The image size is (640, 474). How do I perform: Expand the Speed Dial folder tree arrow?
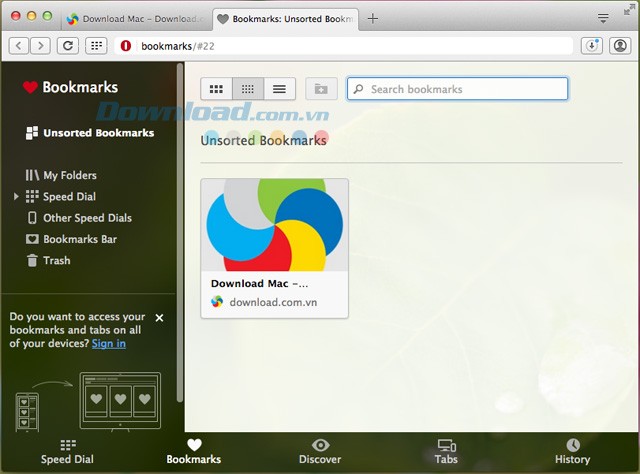click(x=16, y=197)
